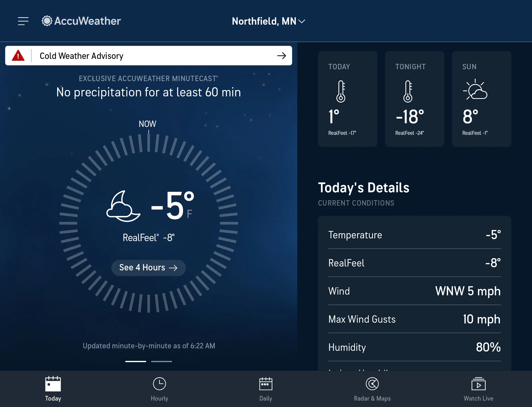The height and width of the screenshot is (407, 532).
Task: Click the Wind WNW 5 mph row
Action: [415, 291]
